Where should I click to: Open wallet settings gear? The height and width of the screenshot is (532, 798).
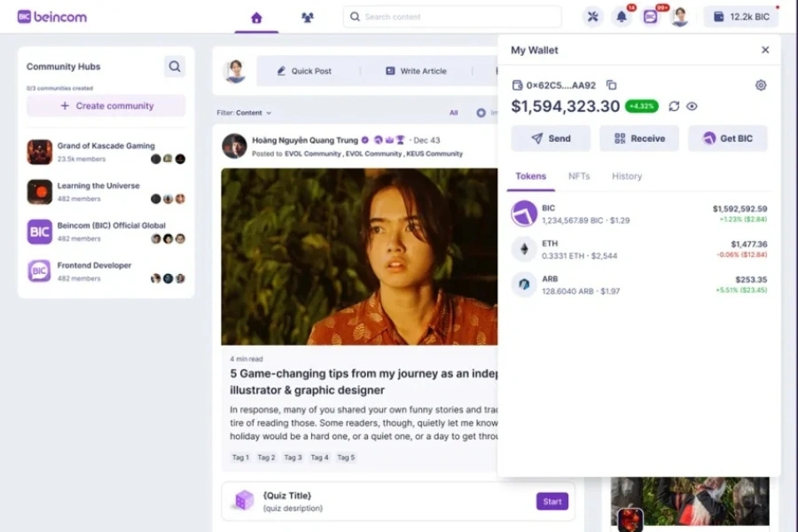pos(761,85)
